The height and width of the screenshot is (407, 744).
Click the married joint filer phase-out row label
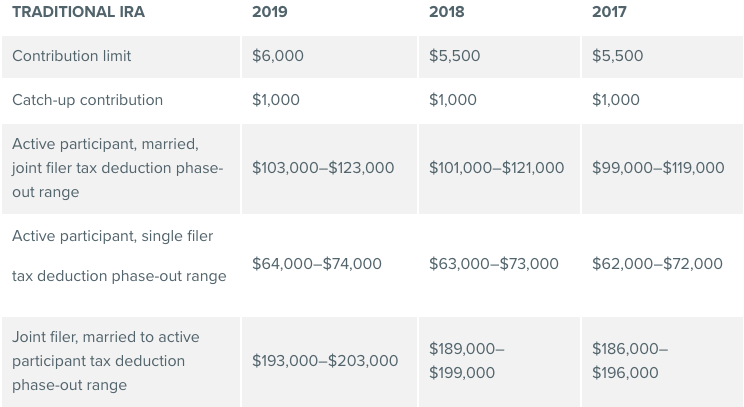coord(117,167)
